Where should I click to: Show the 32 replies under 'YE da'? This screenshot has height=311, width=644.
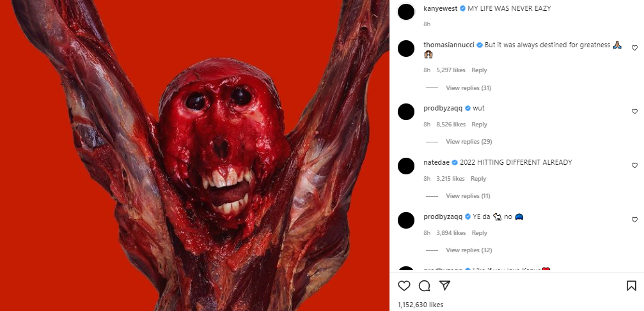468,250
